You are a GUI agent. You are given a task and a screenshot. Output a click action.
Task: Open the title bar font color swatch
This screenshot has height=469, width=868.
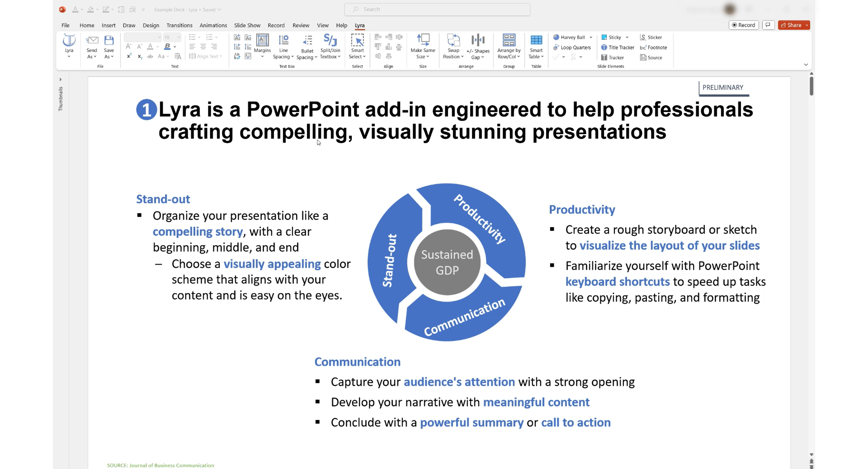[75, 9]
